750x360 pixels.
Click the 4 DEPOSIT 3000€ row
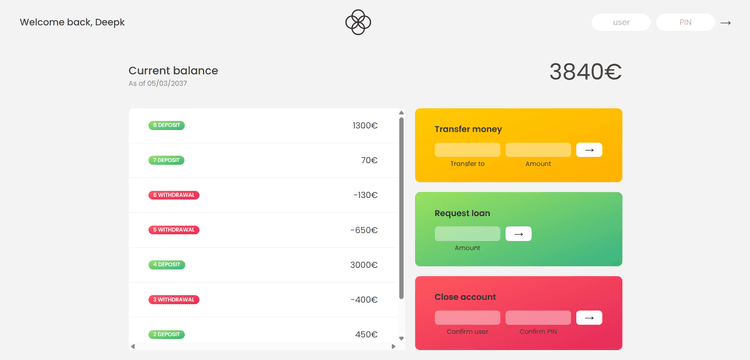[x=263, y=265]
